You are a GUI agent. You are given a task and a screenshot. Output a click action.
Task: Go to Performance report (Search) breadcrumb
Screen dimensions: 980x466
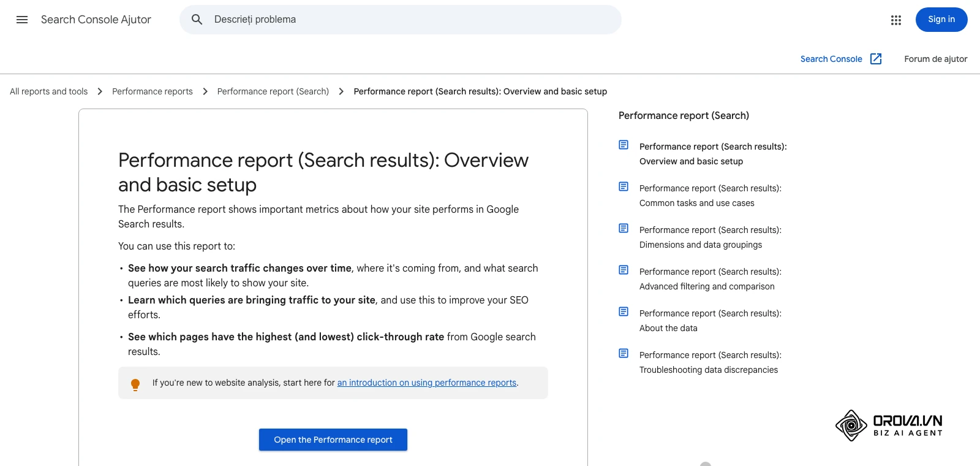click(x=273, y=91)
